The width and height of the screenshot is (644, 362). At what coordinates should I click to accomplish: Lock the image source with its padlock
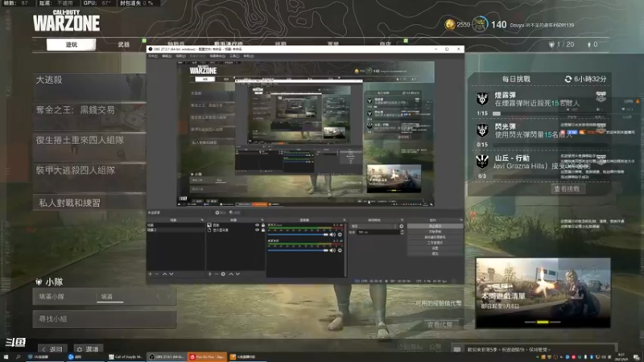coord(263,225)
